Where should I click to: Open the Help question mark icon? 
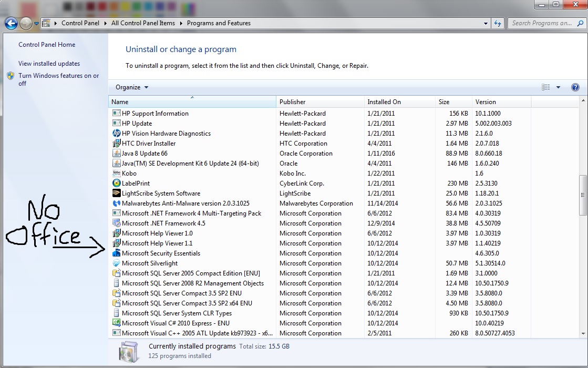[x=575, y=87]
